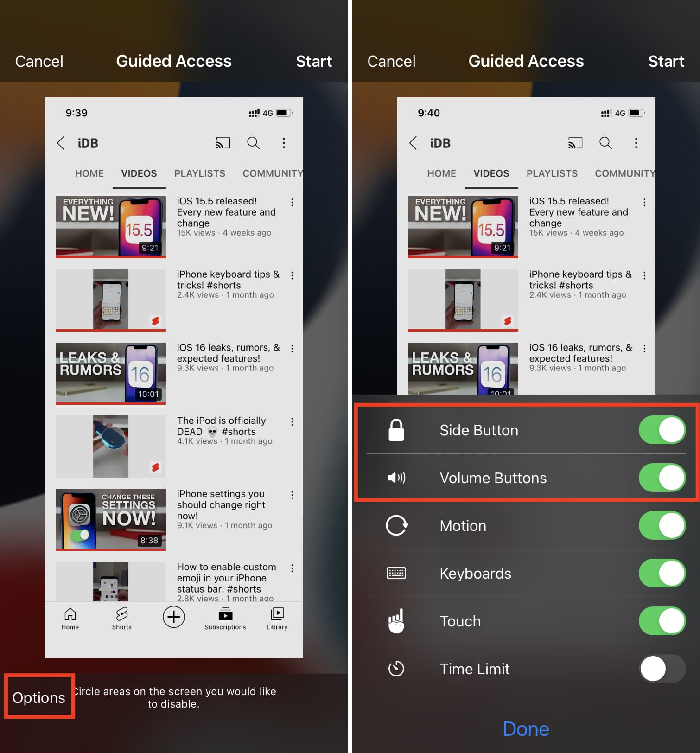Open the three-dot channel menu on left header
This screenshot has width=700, height=753.
[284, 143]
